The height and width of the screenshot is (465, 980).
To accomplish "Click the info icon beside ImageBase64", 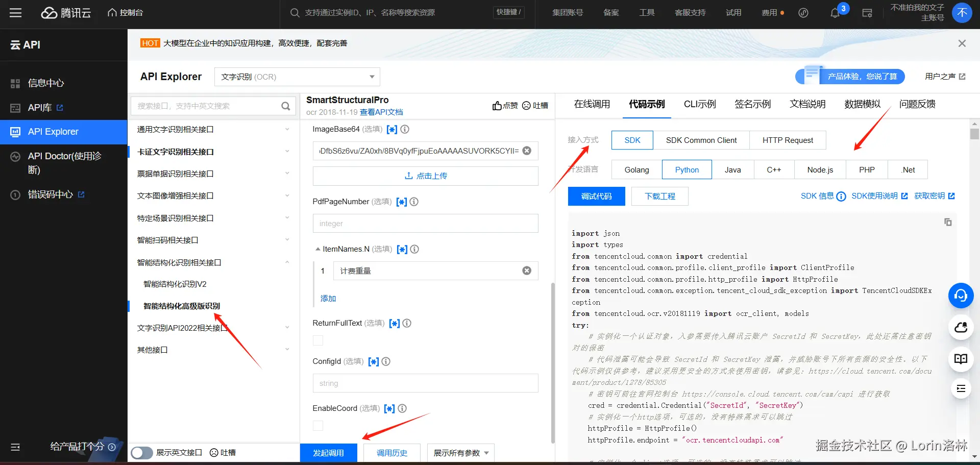I will [x=405, y=129].
